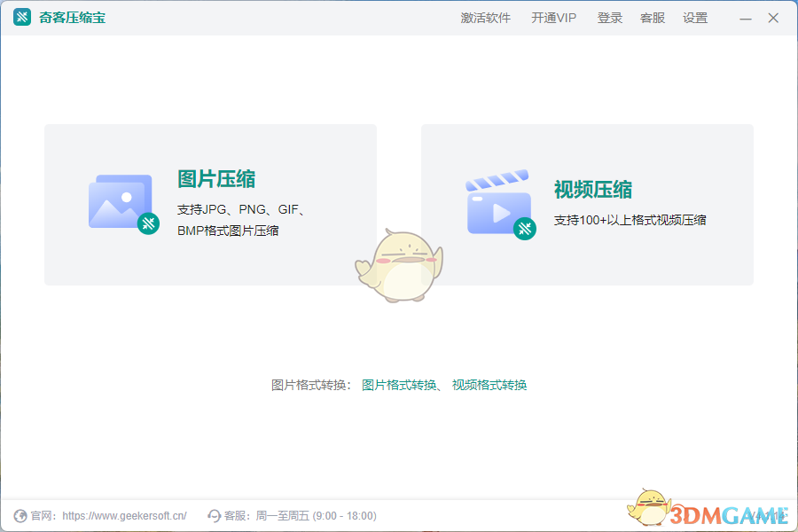The image size is (798, 532).
Task: Open the 视频压缩 card
Action: (x=588, y=204)
